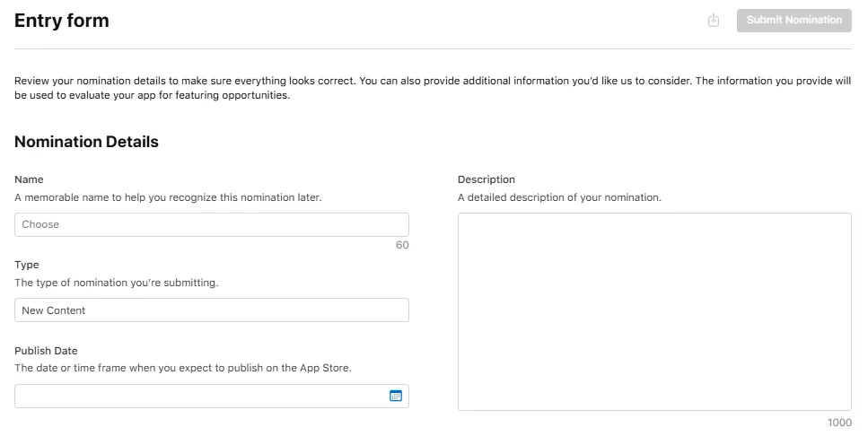Screen dimensions: 868x445
Task: Click into the Description text area
Action: 654,311
